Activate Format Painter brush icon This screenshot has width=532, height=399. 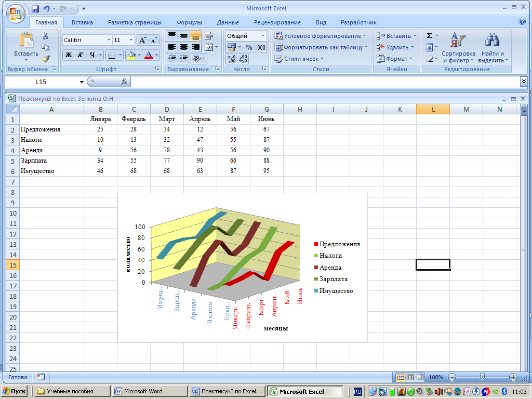tap(46, 58)
